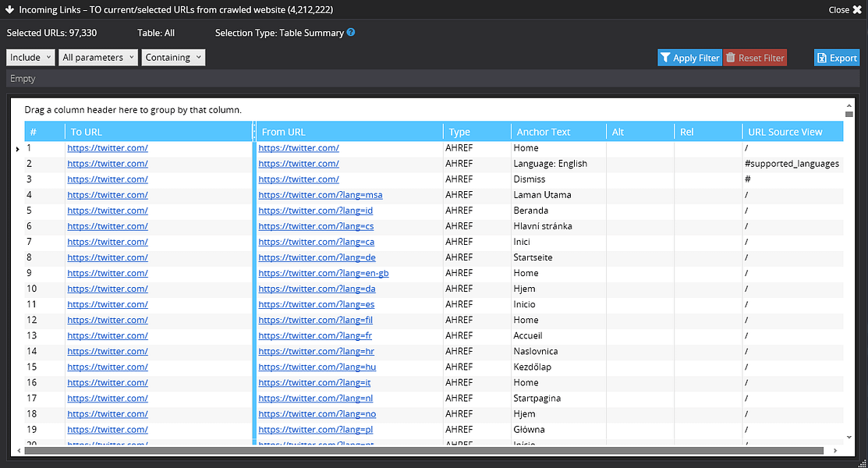Select the 'Startpagina' anchor text cell
This screenshot has height=468, width=868.
pos(558,399)
